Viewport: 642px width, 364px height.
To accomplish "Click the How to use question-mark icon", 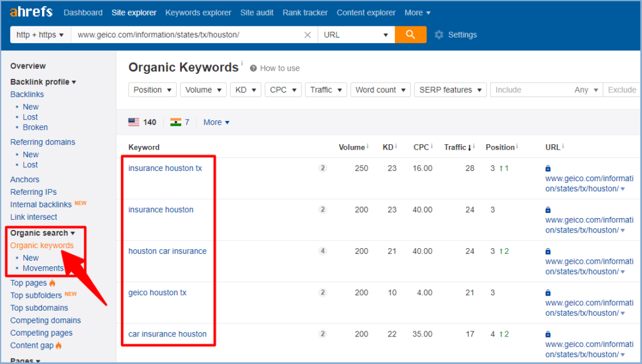I will [x=253, y=68].
